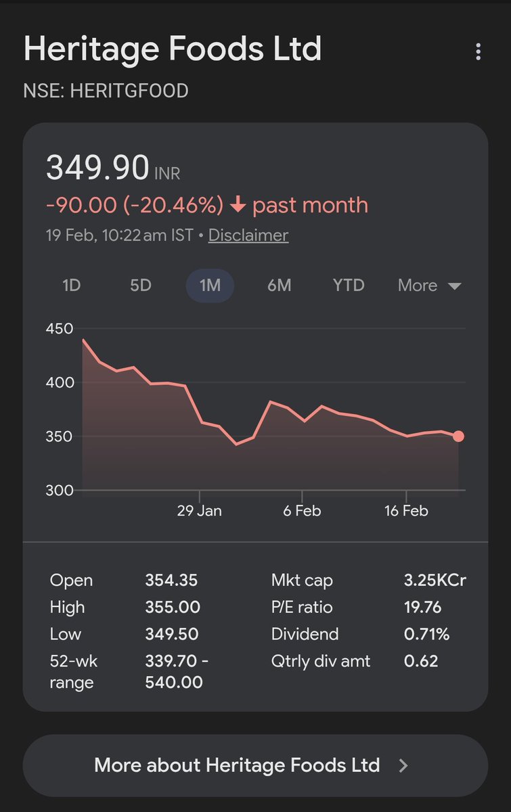
Task: Select the YTD time range tab
Action: click(349, 286)
